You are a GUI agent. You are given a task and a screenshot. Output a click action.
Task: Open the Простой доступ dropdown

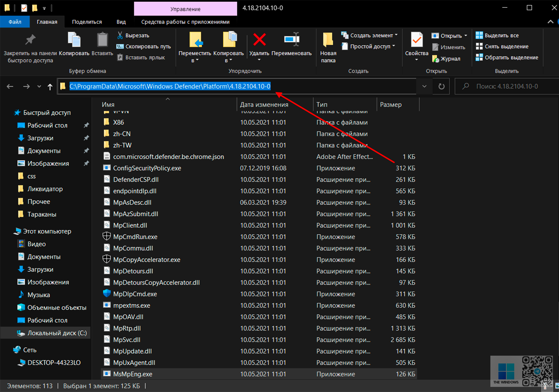click(x=394, y=46)
